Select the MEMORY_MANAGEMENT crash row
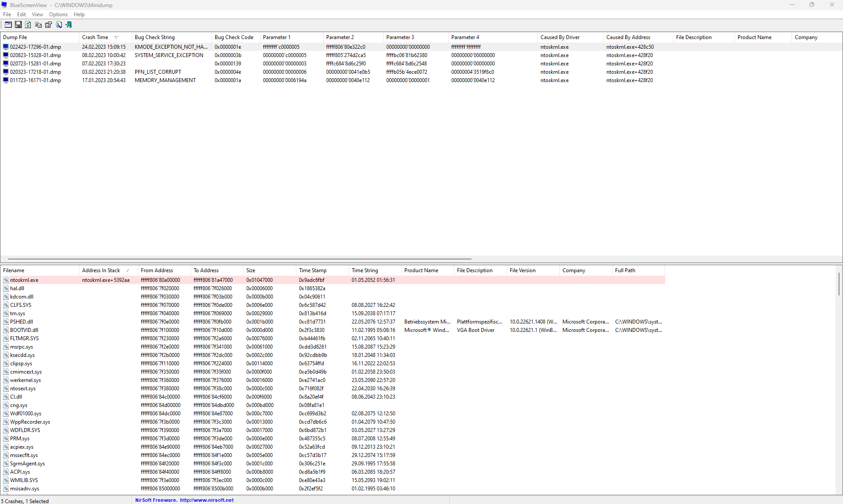This screenshot has width=843, height=504. (x=165, y=80)
